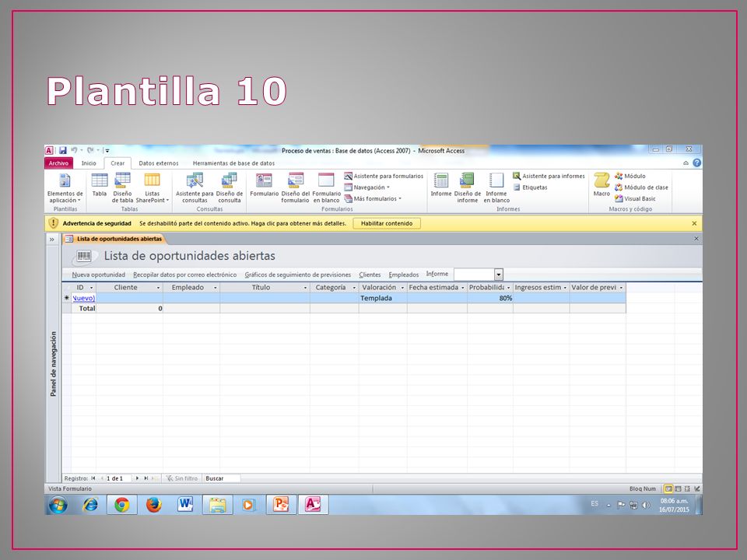Image resolution: width=747 pixels, height=560 pixels.
Task: Create a new Formulario
Action: tap(264, 185)
